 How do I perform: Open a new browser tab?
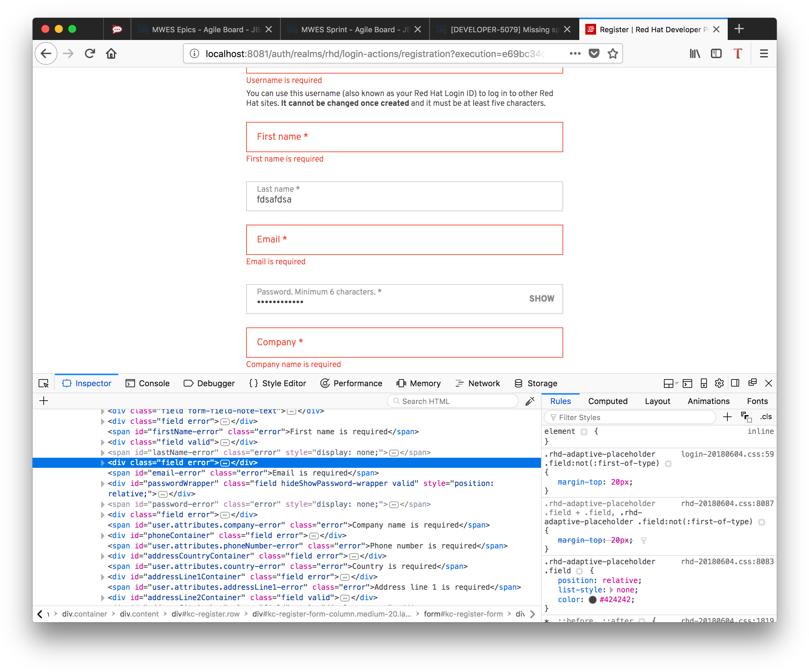(x=739, y=29)
